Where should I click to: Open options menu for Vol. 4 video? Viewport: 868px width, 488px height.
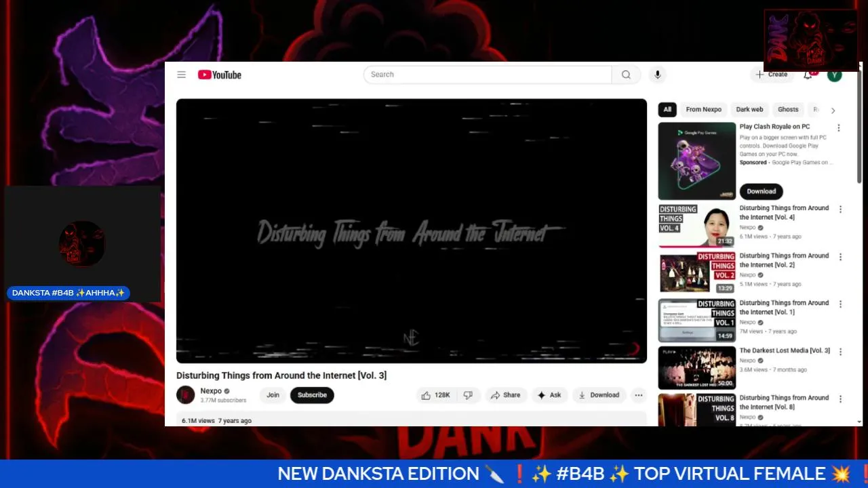840,209
